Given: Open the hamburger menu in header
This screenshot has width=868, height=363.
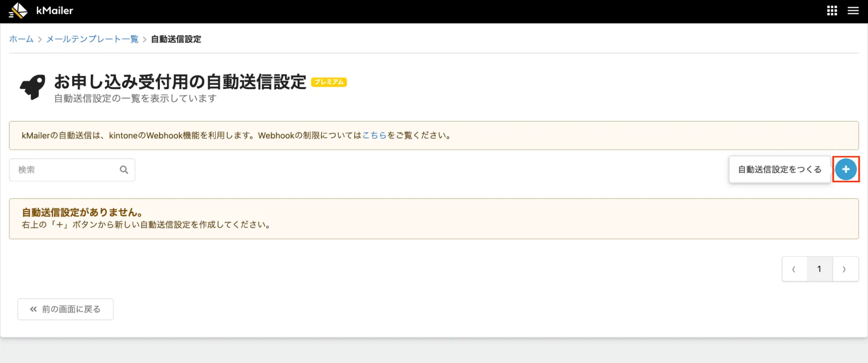Looking at the screenshot, I should [x=853, y=11].
